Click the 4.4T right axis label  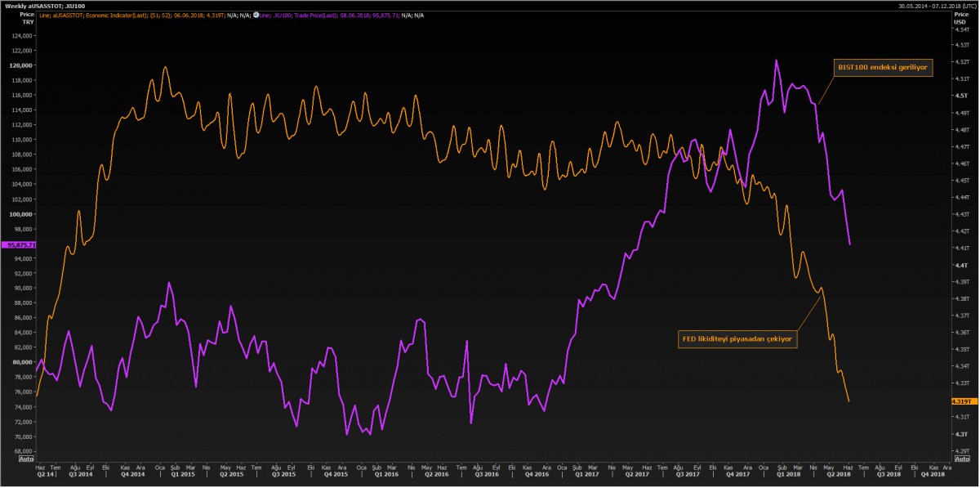coord(960,265)
